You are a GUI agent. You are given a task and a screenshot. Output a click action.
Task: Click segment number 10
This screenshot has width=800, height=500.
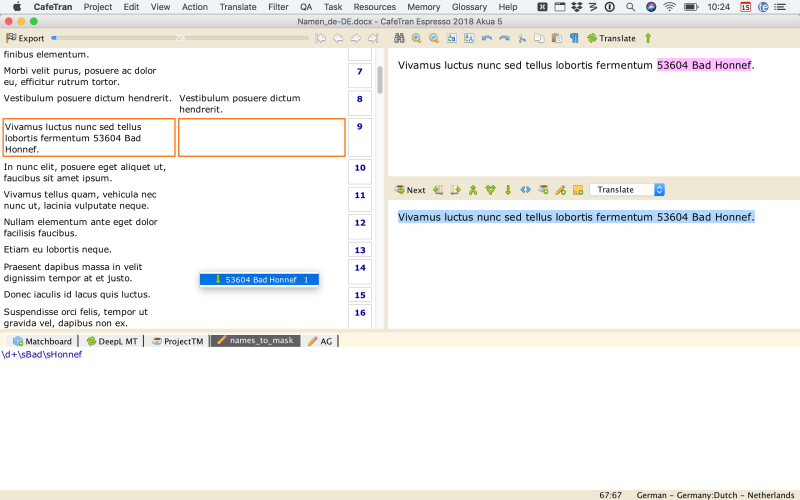[x=360, y=172]
